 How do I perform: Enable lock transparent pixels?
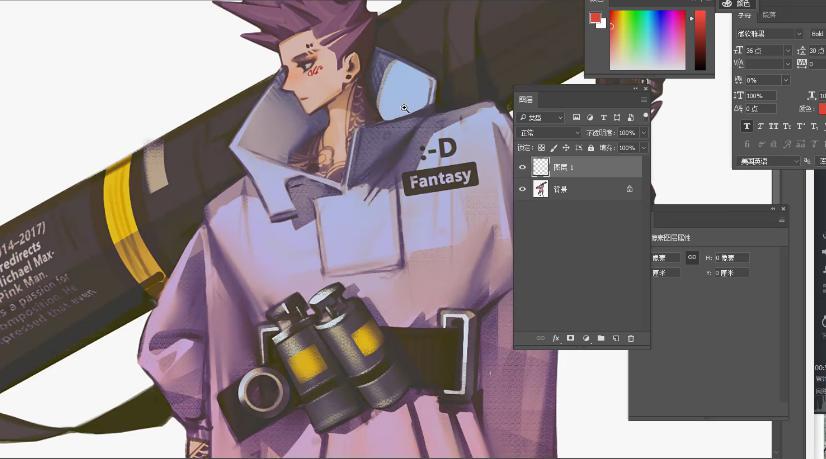541,148
